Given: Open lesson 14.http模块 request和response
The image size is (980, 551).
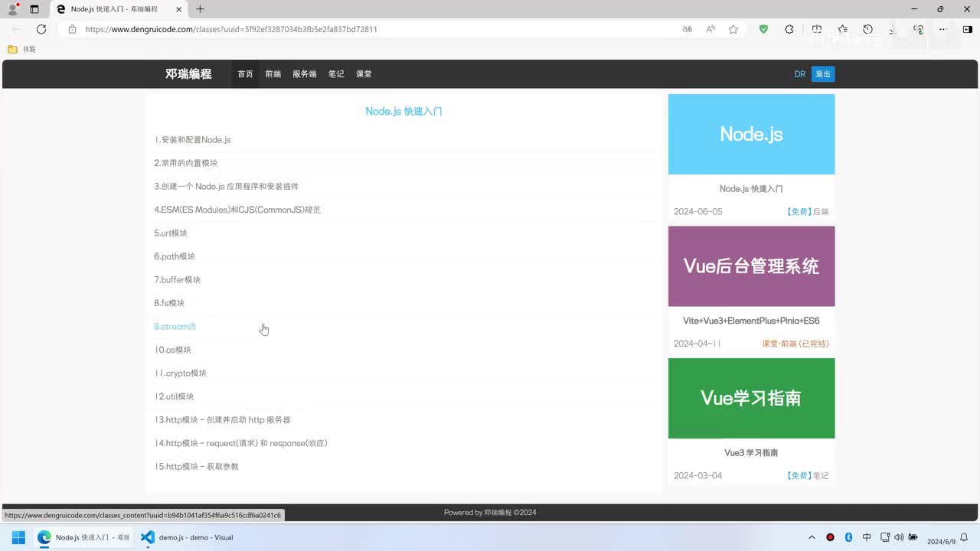Looking at the screenshot, I should tap(240, 443).
